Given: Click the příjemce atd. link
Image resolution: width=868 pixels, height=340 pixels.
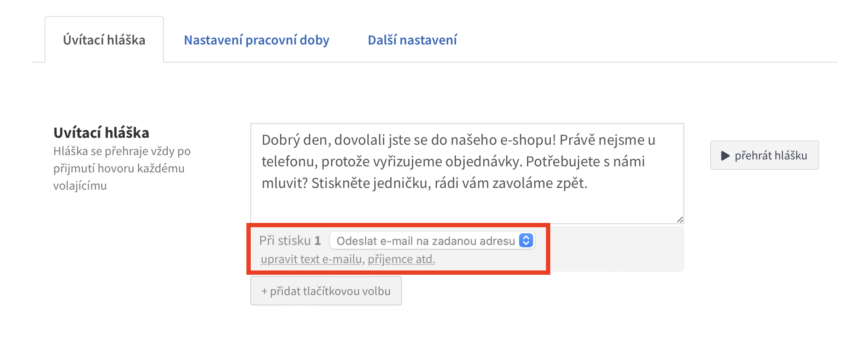Looking at the screenshot, I should (x=401, y=259).
